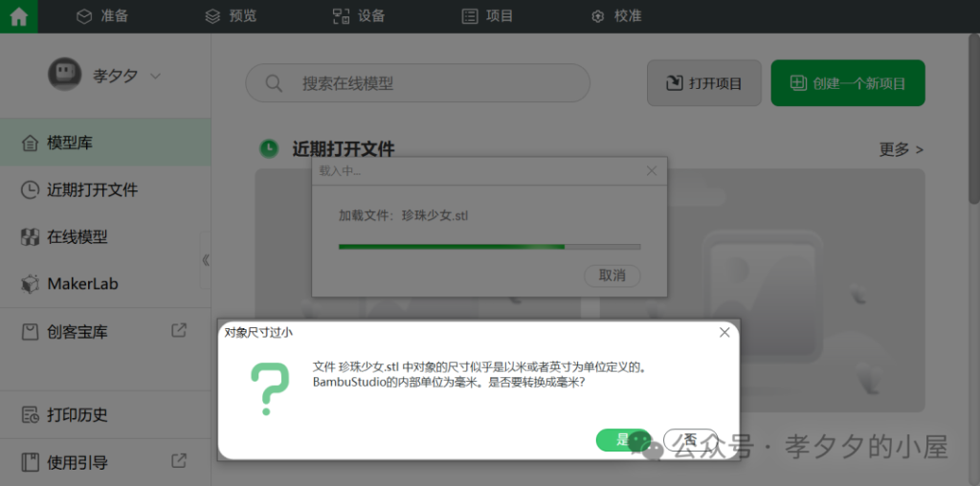Go to the green Home icon

tap(19, 17)
